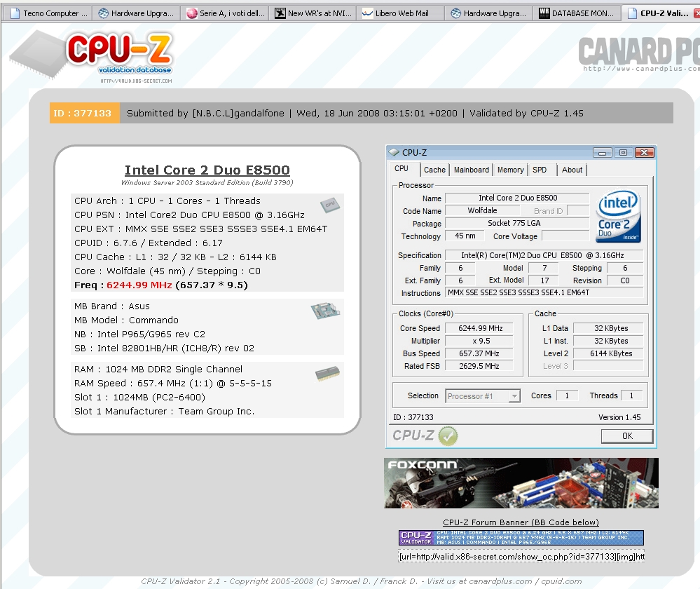Image resolution: width=700 pixels, height=589 pixels.
Task: Click the CPU chip icon in specs panel
Action: (x=330, y=205)
